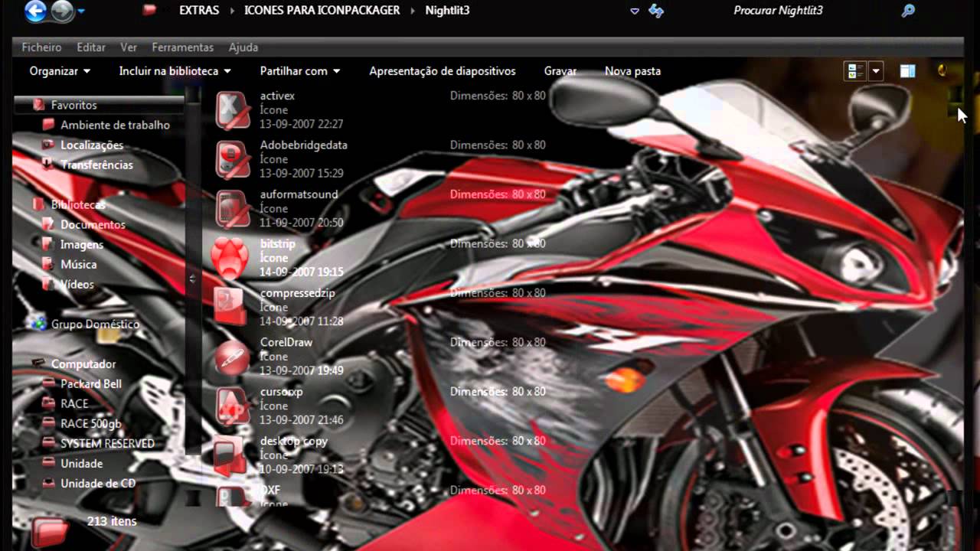Click the refresh icon beside the address bar
This screenshot has width=980, height=551.
pyautogui.click(x=656, y=11)
